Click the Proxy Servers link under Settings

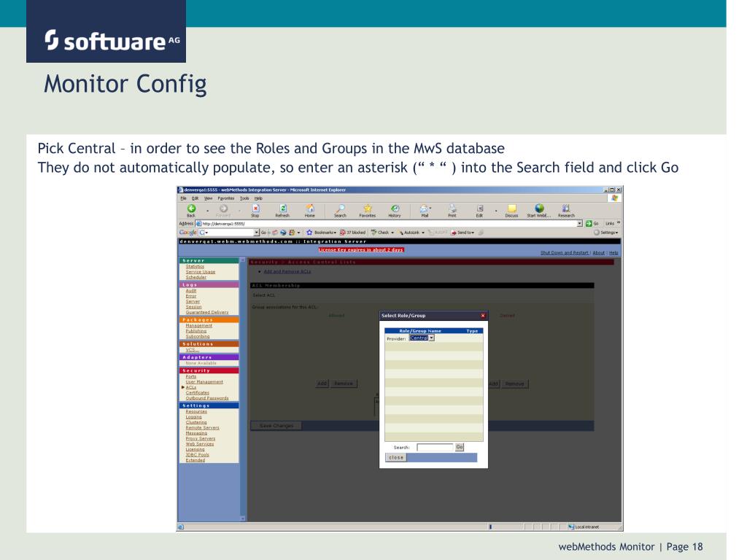click(201, 438)
